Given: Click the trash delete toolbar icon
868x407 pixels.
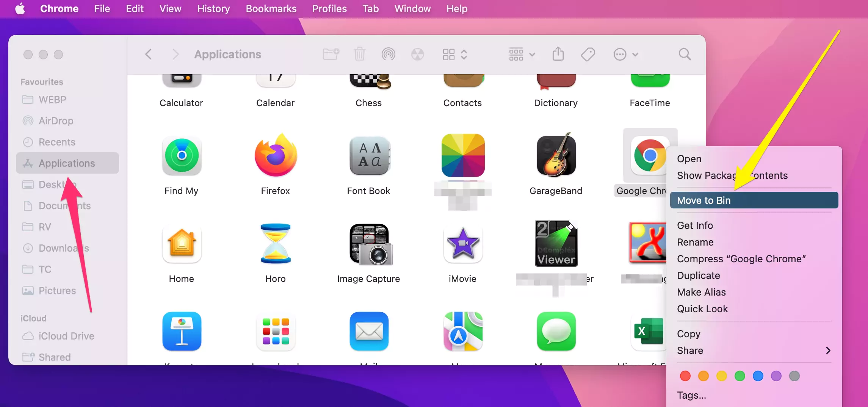Looking at the screenshot, I should click(x=359, y=55).
